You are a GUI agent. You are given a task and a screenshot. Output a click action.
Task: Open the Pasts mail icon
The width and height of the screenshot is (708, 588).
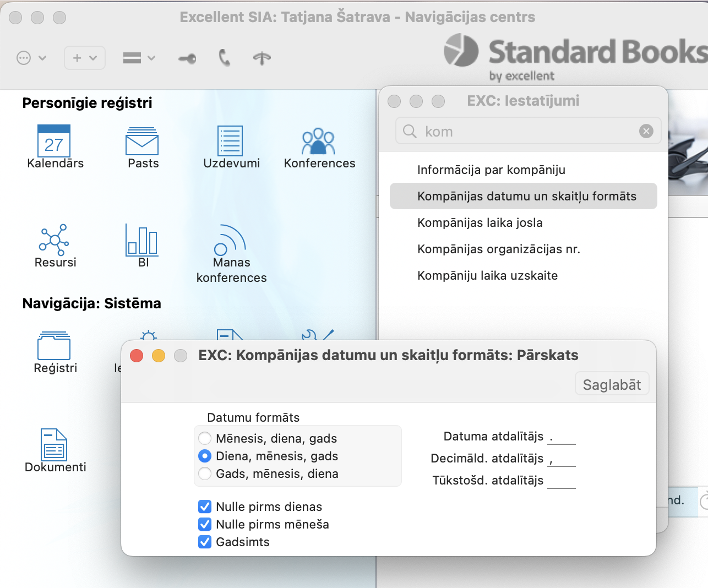click(142, 141)
